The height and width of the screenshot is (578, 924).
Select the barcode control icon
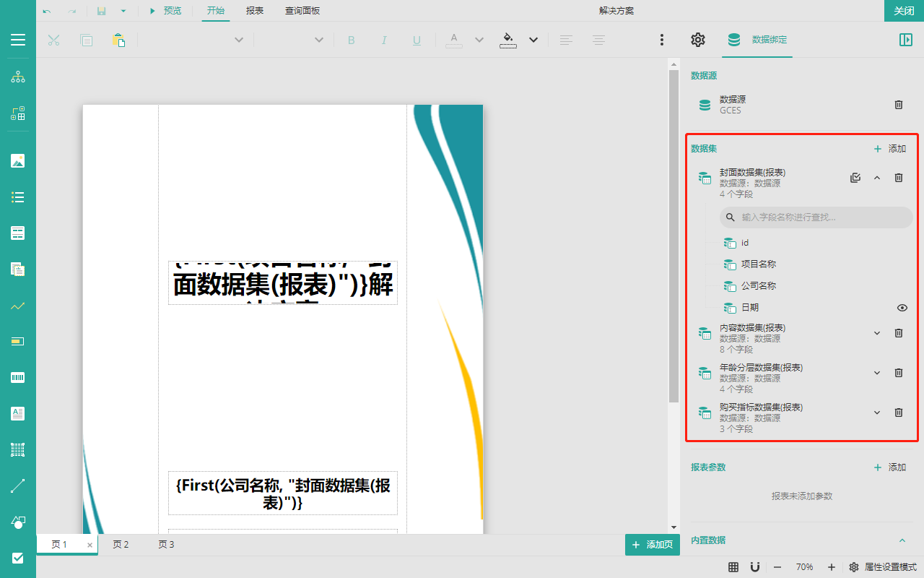pos(18,377)
